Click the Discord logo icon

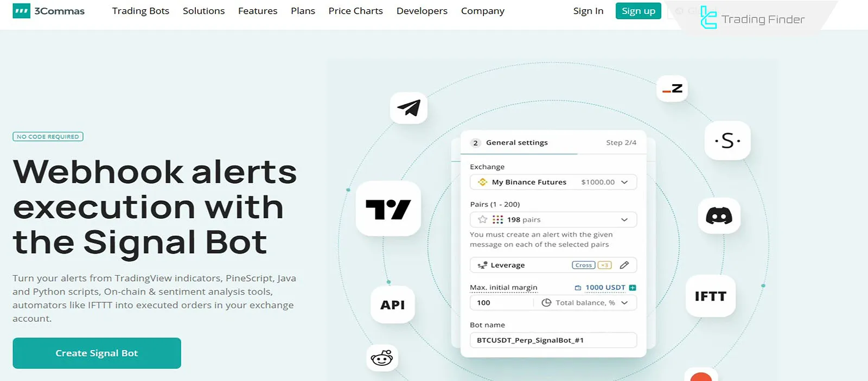(719, 216)
